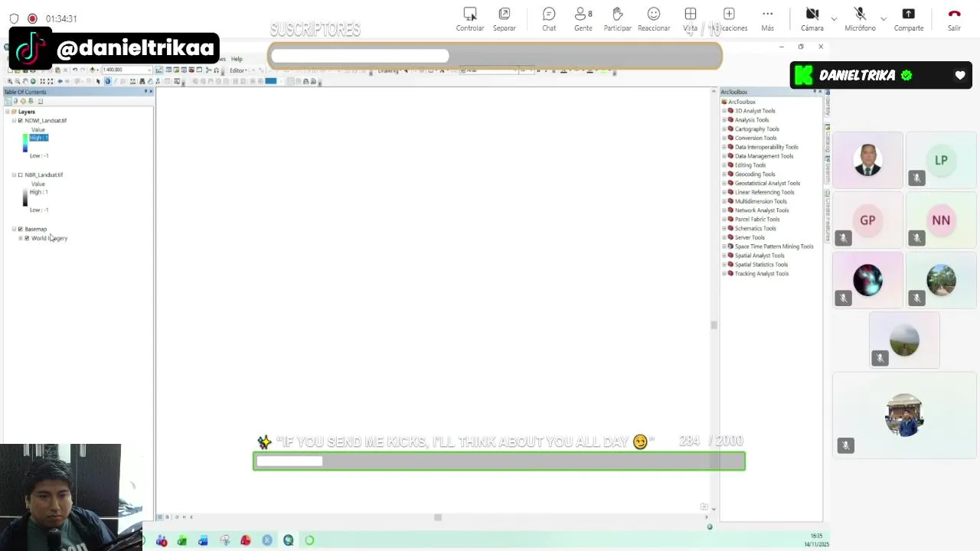Collapse the NDWI_Landsat.tif layer legend

[14, 120]
